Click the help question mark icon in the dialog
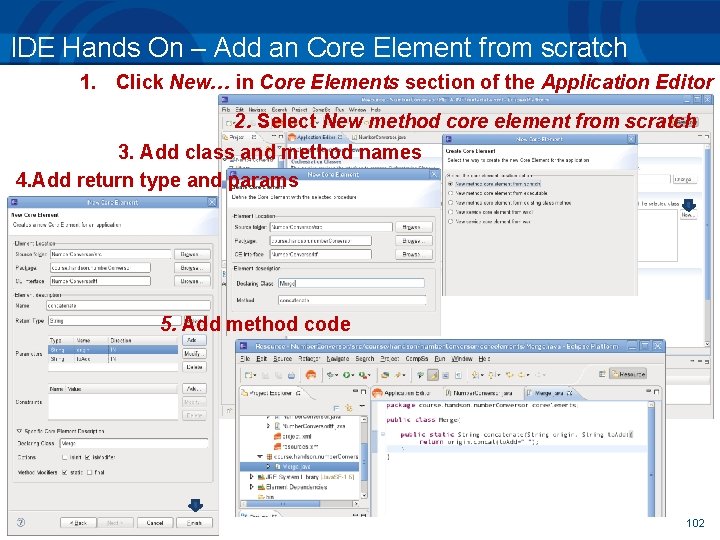The width and height of the screenshot is (720, 540). (x=21, y=522)
